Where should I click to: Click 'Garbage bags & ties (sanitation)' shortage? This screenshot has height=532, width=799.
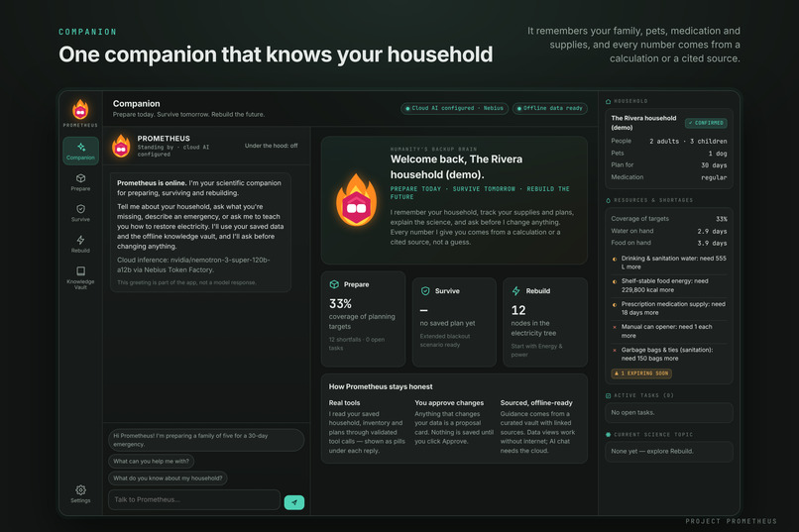[667, 355]
